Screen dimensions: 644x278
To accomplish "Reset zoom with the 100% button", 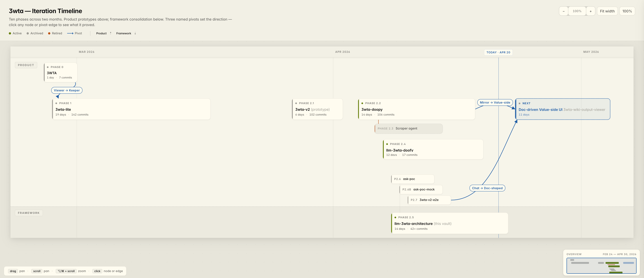I will pos(627,11).
